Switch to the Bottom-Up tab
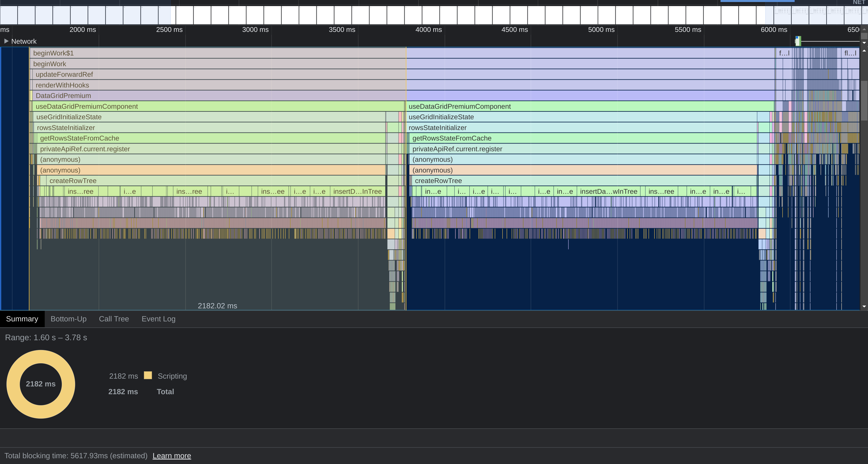This screenshot has height=464, width=868. 68,319
